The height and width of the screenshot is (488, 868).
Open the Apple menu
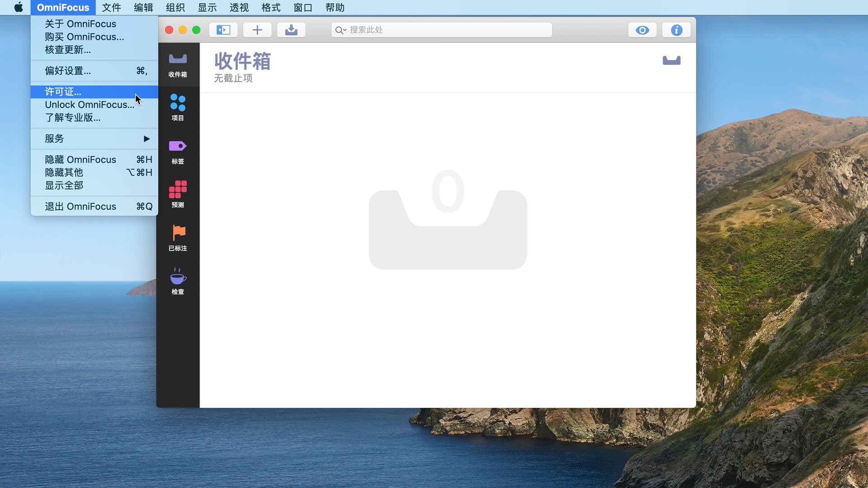point(19,7)
